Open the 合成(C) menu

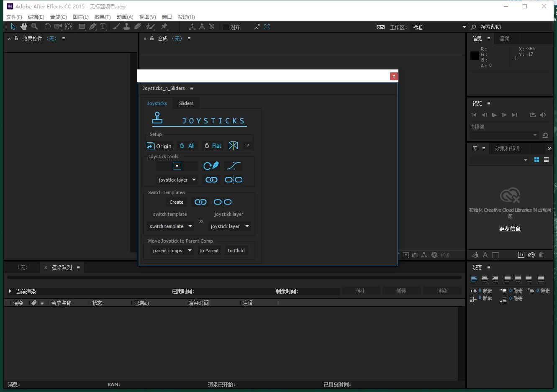[59, 17]
